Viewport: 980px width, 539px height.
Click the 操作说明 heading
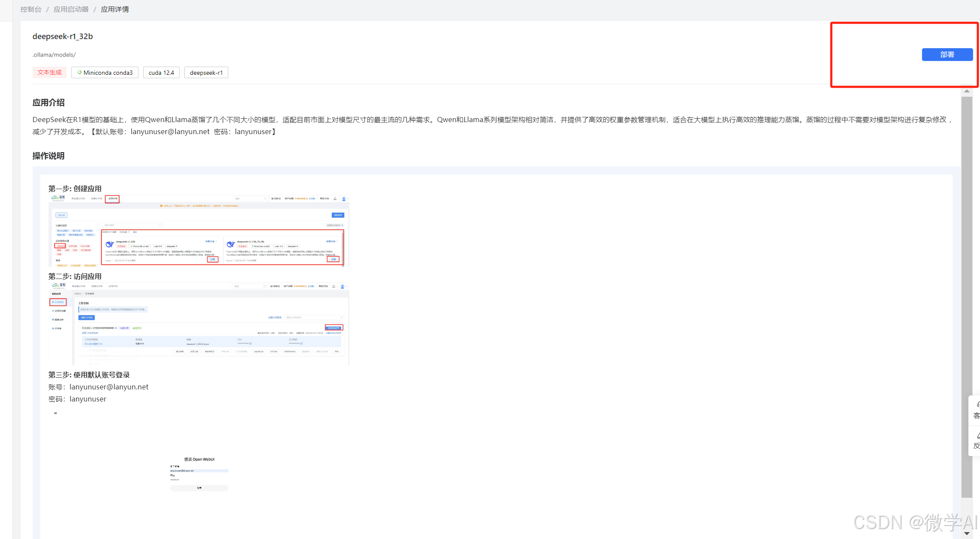(49, 156)
